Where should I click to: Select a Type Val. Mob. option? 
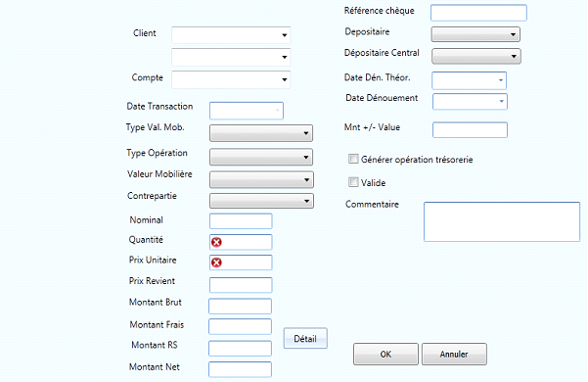[261, 133]
